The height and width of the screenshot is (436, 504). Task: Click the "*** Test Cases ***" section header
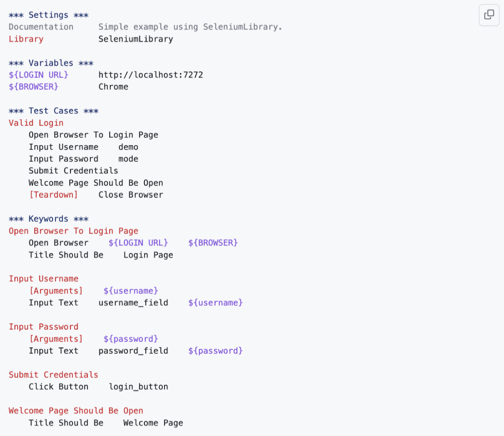point(53,111)
